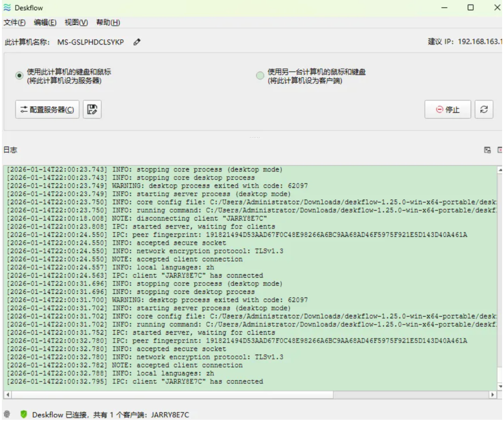This screenshot has width=504, height=422.
Task: Click the Deskflow app icon in title bar
Action: coord(7,7)
